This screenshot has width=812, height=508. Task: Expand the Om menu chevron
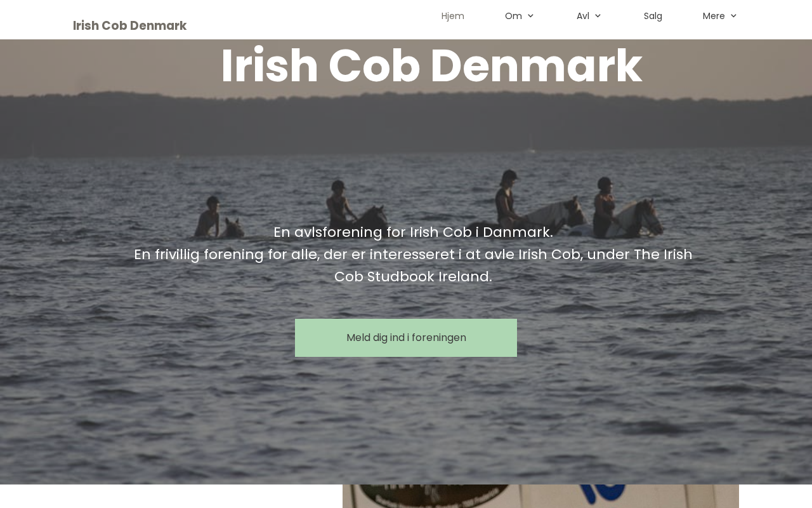pyautogui.click(x=530, y=16)
